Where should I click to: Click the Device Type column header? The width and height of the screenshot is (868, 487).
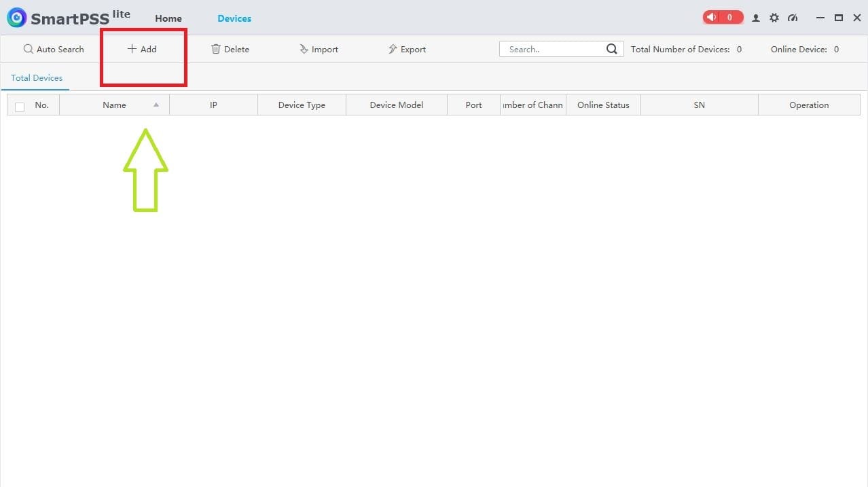301,105
